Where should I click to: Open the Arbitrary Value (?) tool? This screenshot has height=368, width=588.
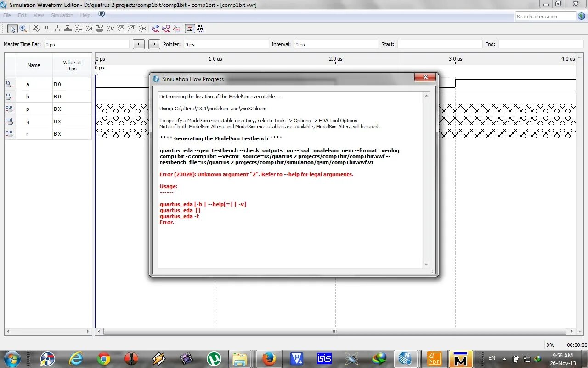131,29
